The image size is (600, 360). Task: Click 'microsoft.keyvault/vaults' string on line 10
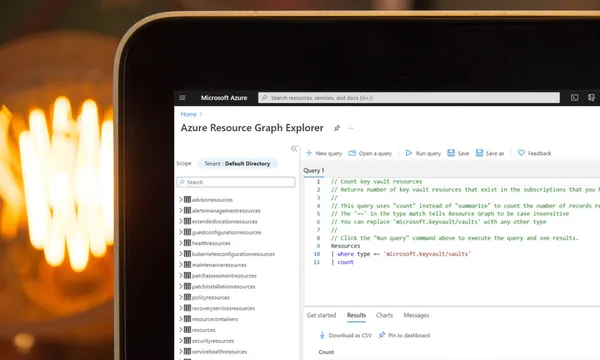coord(427,254)
